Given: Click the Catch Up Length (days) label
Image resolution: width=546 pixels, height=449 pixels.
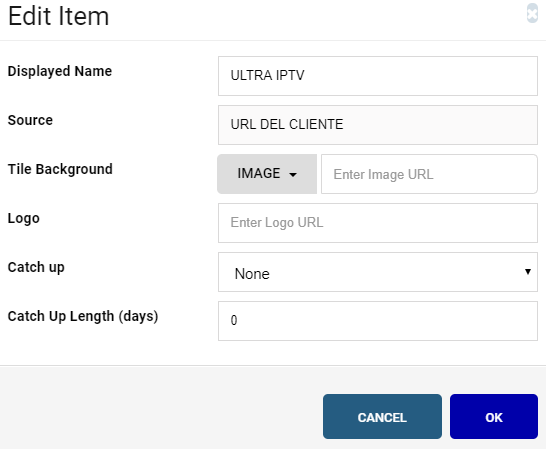Looking at the screenshot, I should 83,317.
